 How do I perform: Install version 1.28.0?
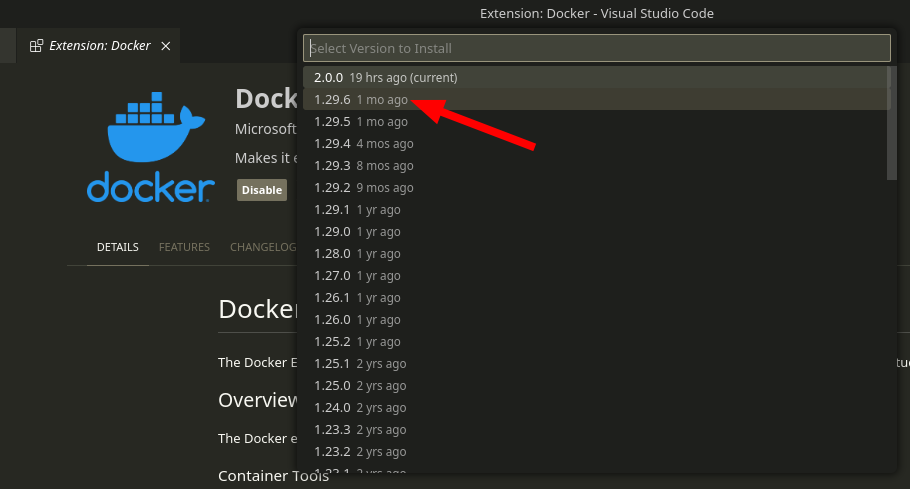click(597, 253)
